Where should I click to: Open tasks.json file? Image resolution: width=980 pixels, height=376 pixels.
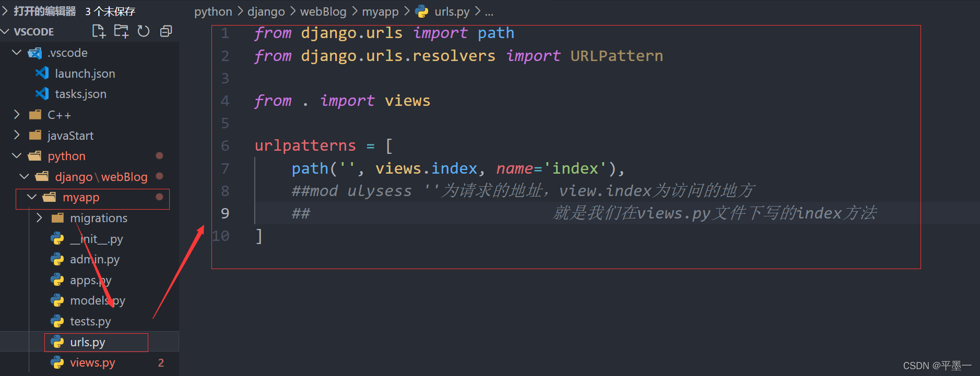coord(81,94)
